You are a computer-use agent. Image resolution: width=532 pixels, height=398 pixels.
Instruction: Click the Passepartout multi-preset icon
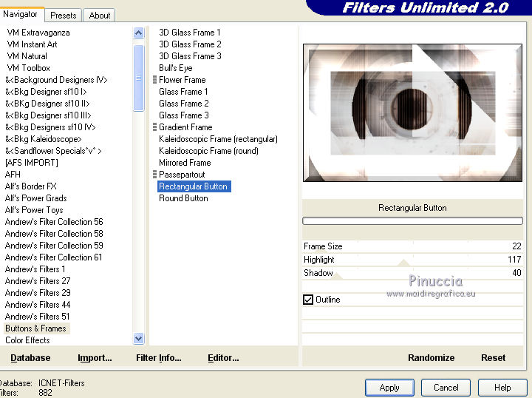coord(154,175)
